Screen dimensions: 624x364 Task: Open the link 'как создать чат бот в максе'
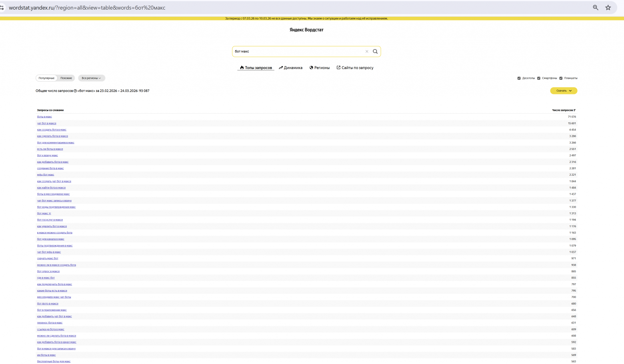pos(54,181)
